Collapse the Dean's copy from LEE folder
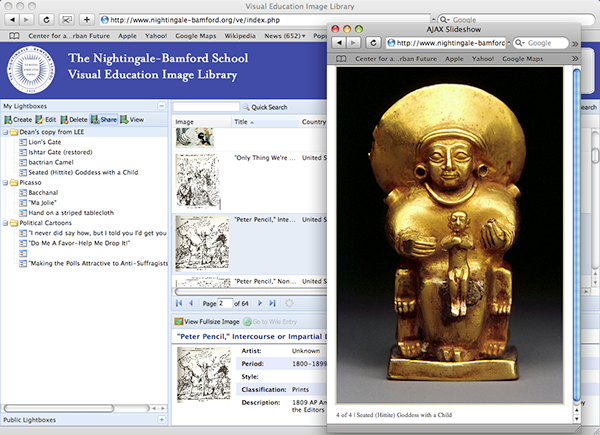The image size is (600, 435). [x=5, y=132]
